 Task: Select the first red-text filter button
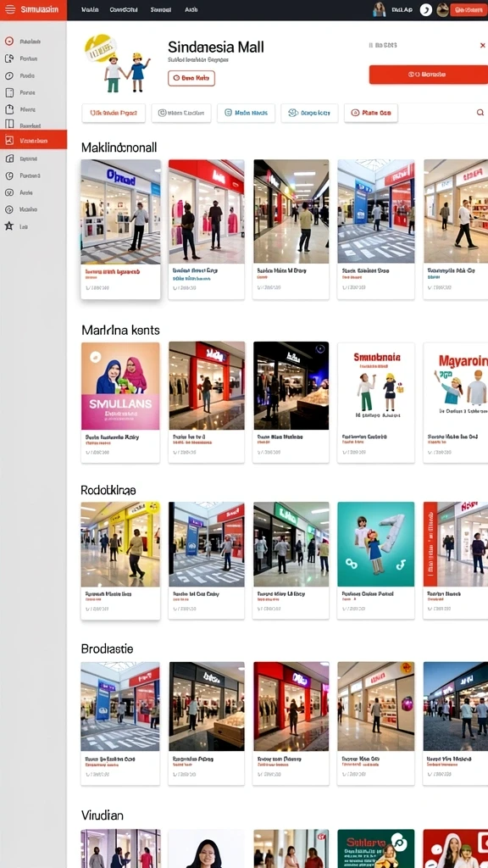[114, 113]
